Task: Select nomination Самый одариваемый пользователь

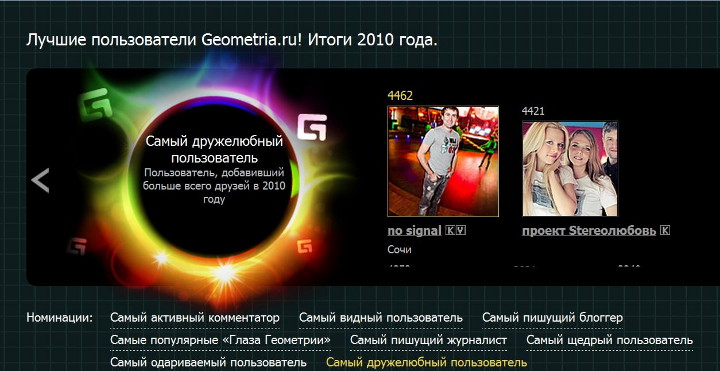Action: click(208, 363)
